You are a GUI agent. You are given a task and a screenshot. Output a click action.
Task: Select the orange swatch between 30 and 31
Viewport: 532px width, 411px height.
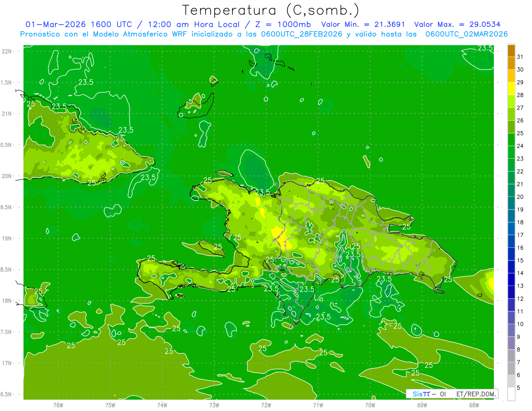(x=511, y=63)
